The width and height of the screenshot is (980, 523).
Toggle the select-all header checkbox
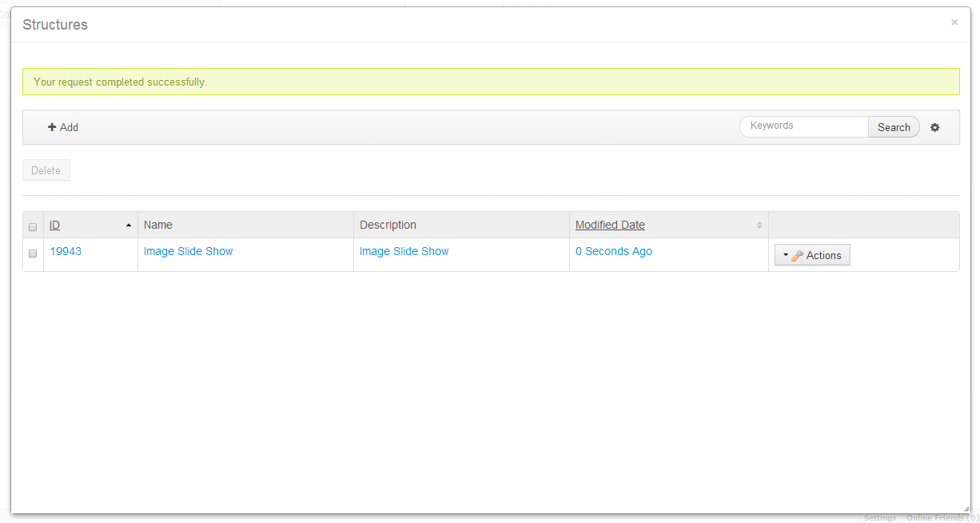point(33,226)
